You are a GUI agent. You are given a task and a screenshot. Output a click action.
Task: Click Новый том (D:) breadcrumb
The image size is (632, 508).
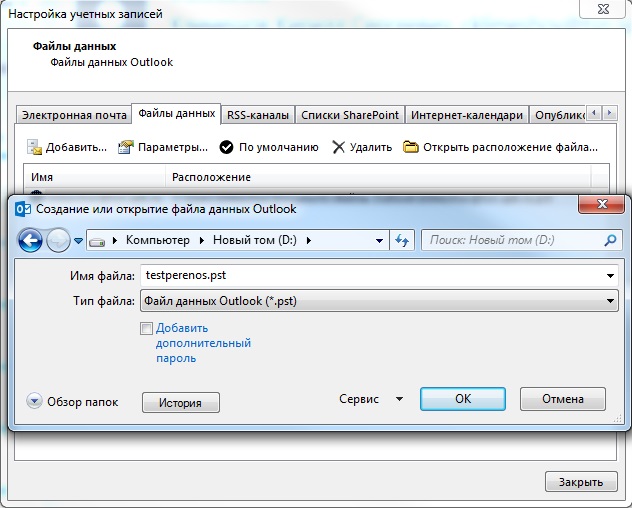coord(255,240)
